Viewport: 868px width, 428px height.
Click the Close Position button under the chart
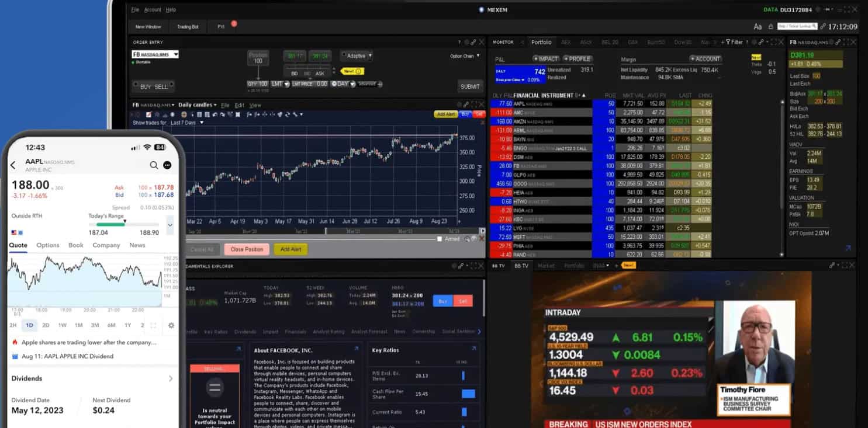[x=246, y=249]
